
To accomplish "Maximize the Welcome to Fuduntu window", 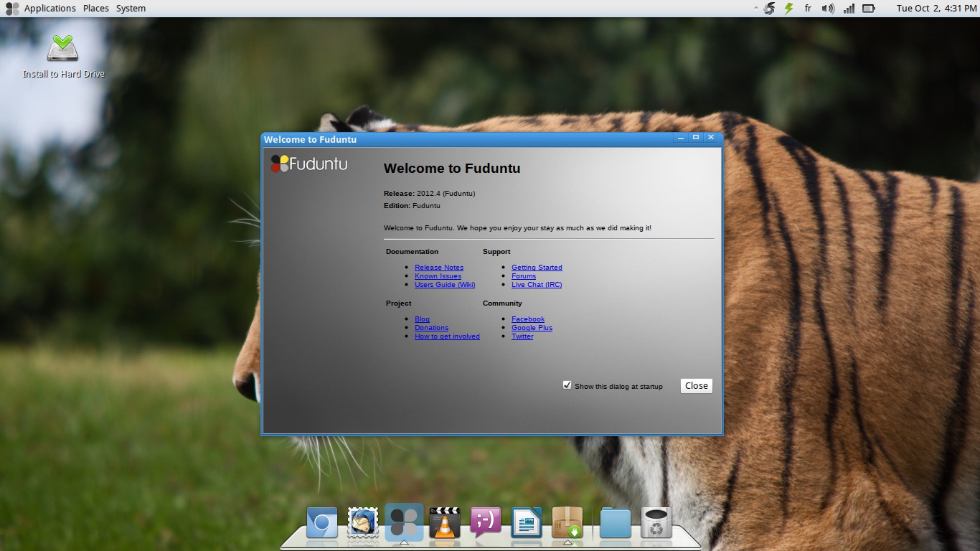I will coord(695,137).
